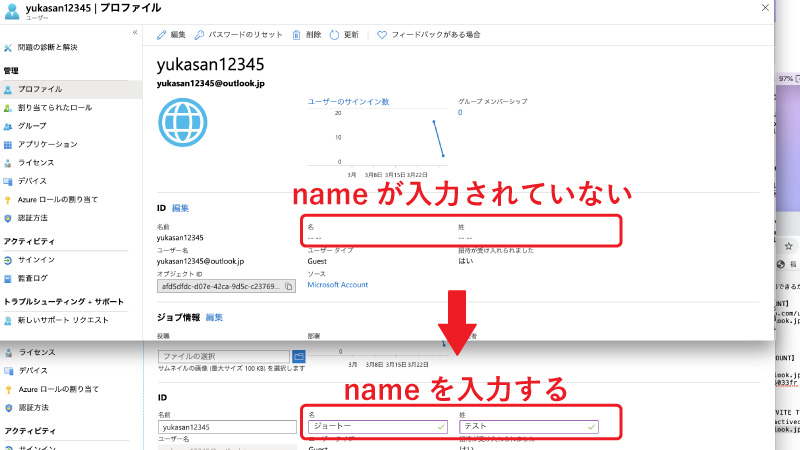Click 編集 link next to ジョブ情報
This screenshot has height=450, width=800.
click(x=214, y=317)
